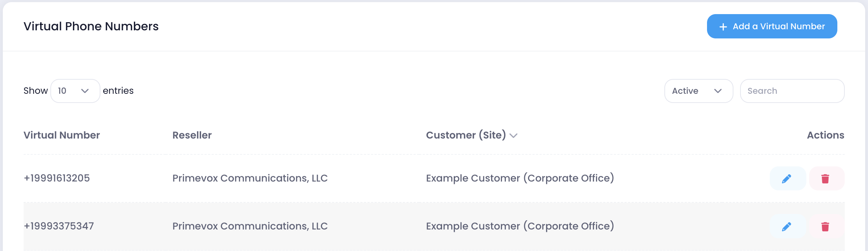Delete virtual number +19993375347 with trash icon
The image size is (868, 251).
coord(827,226)
